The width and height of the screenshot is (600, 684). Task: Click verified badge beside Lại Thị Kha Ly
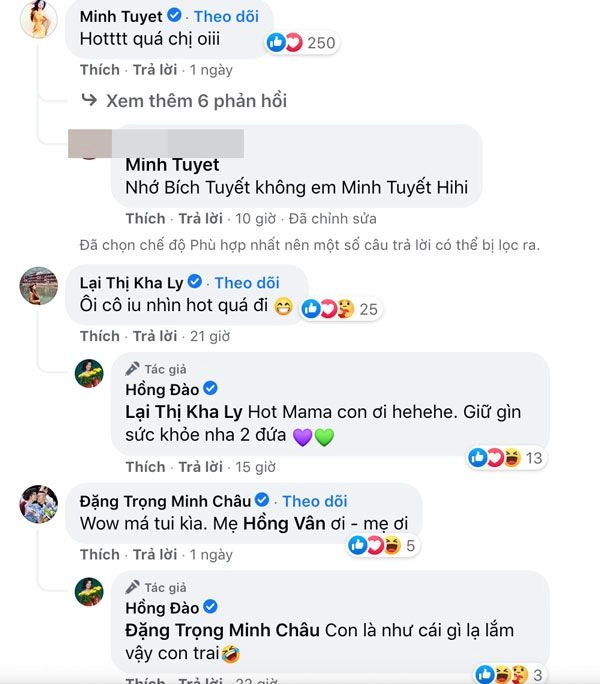[x=195, y=282]
